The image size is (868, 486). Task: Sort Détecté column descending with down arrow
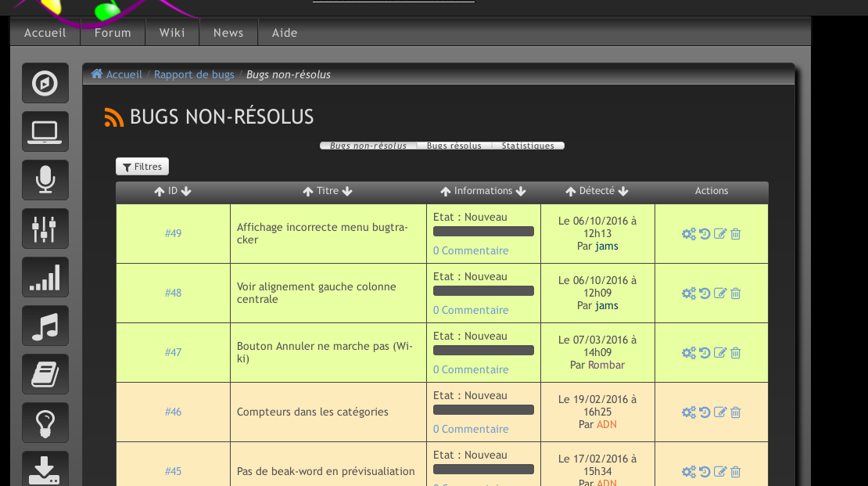coord(623,192)
